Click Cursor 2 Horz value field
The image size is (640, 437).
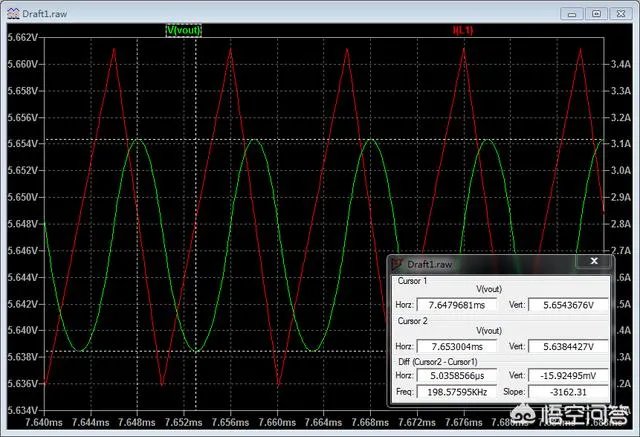pos(459,347)
